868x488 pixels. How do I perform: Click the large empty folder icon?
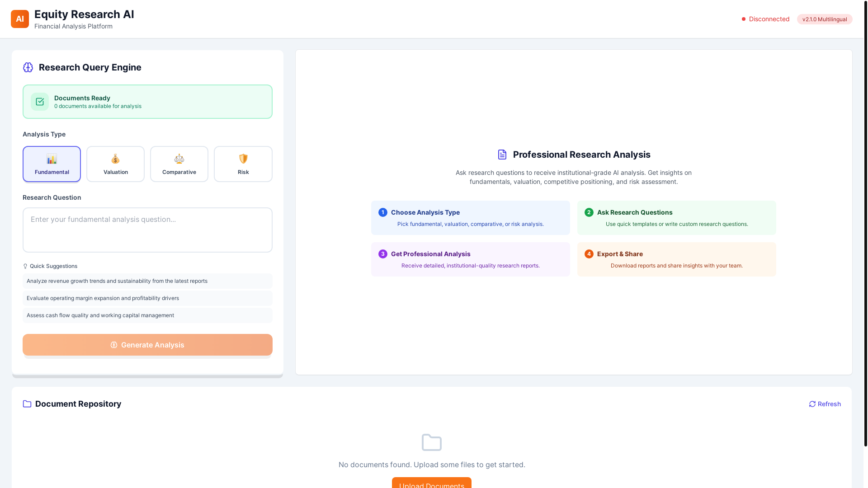click(x=432, y=442)
